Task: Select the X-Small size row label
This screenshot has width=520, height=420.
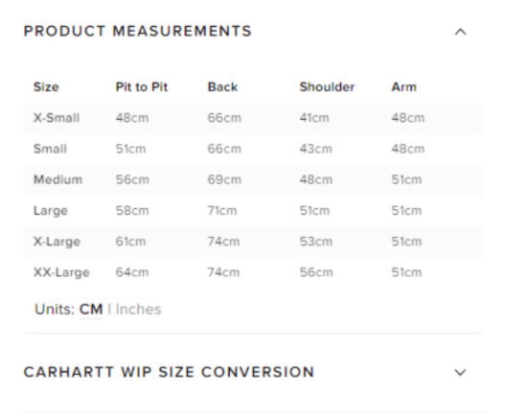Action: click(x=56, y=118)
